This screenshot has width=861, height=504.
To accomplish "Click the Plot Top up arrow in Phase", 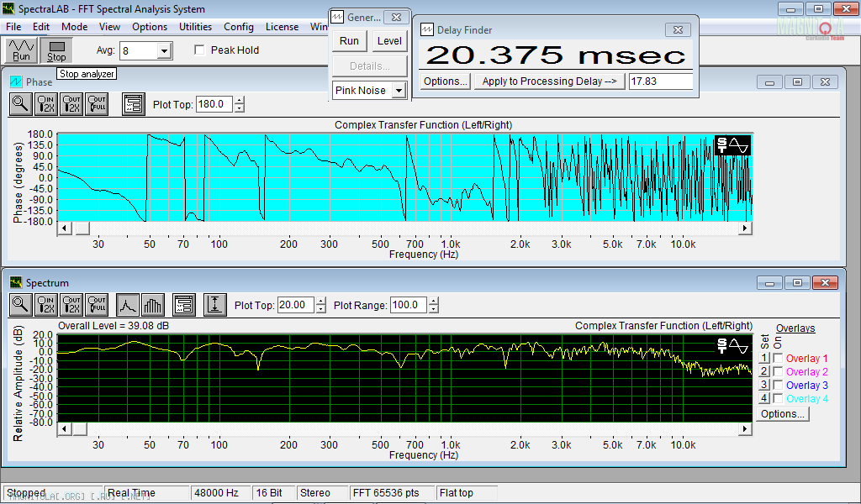I will pyautogui.click(x=240, y=101).
